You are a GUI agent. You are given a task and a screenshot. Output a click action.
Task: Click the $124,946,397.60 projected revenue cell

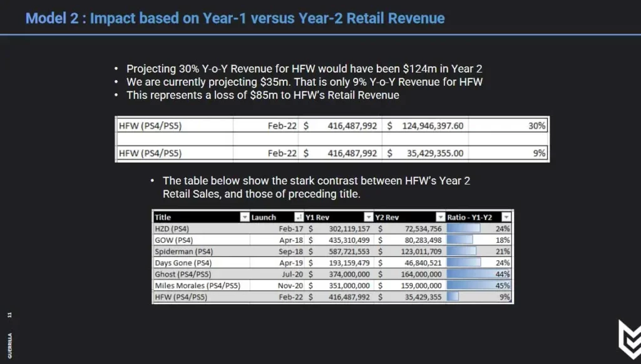click(x=424, y=126)
